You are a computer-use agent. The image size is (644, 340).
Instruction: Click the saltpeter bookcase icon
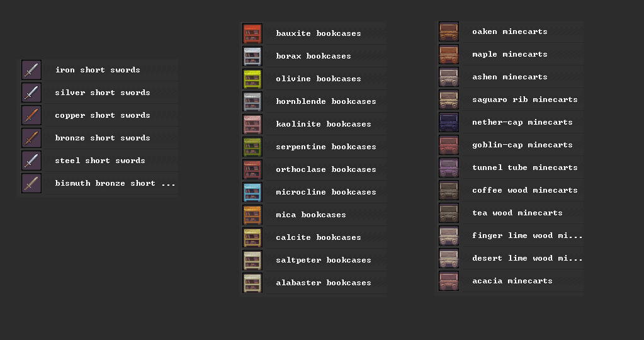pyautogui.click(x=252, y=260)
